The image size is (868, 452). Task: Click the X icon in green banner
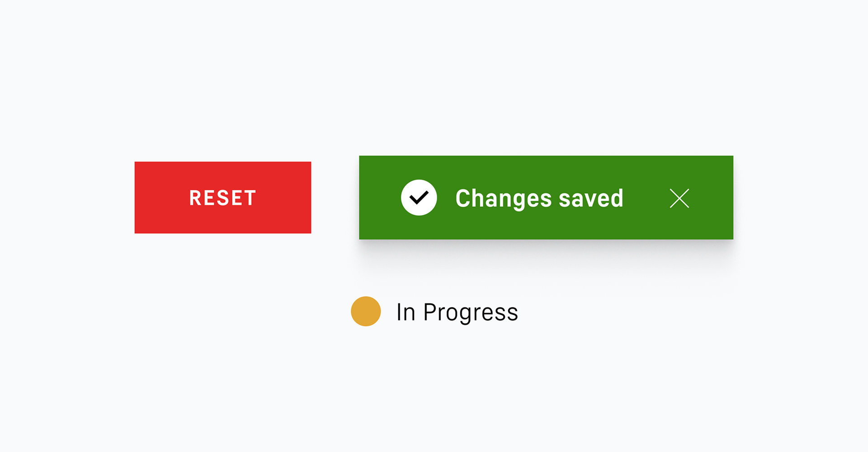point(679,198)
